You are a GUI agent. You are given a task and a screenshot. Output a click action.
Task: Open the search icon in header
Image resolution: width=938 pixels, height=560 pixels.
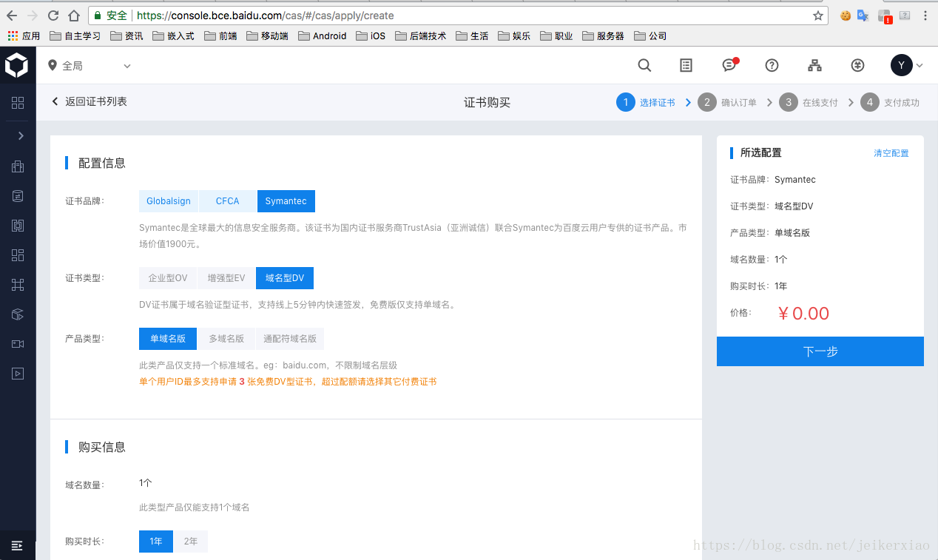pos(644,66)
